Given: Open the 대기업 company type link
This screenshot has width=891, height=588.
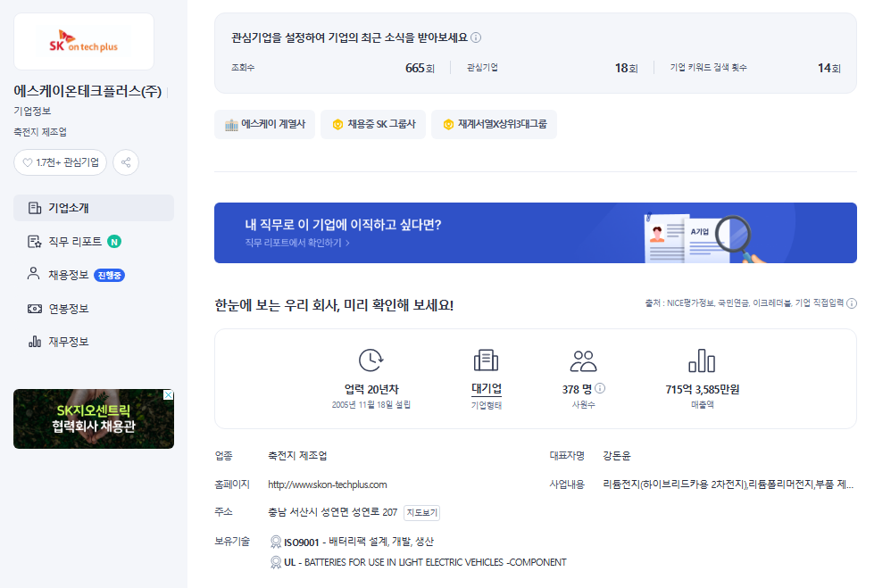Looking at the screenshot, I should (487, 389).
